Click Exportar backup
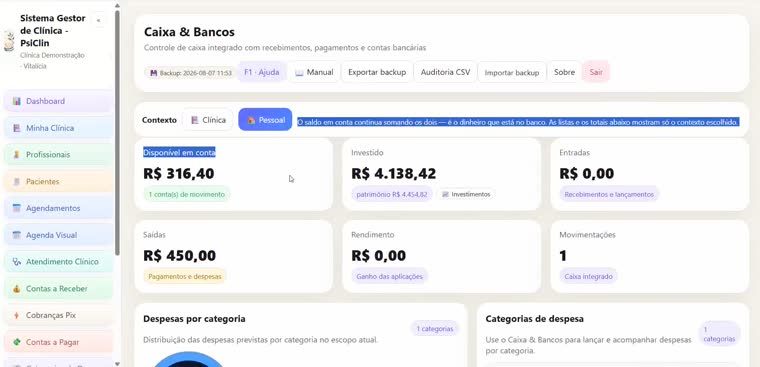 (377, 72)
